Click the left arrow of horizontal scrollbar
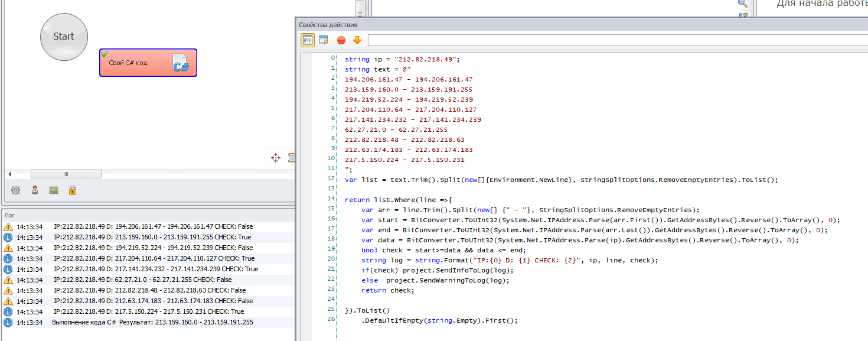This screenshot has width=868, height=341. point(9,174)
